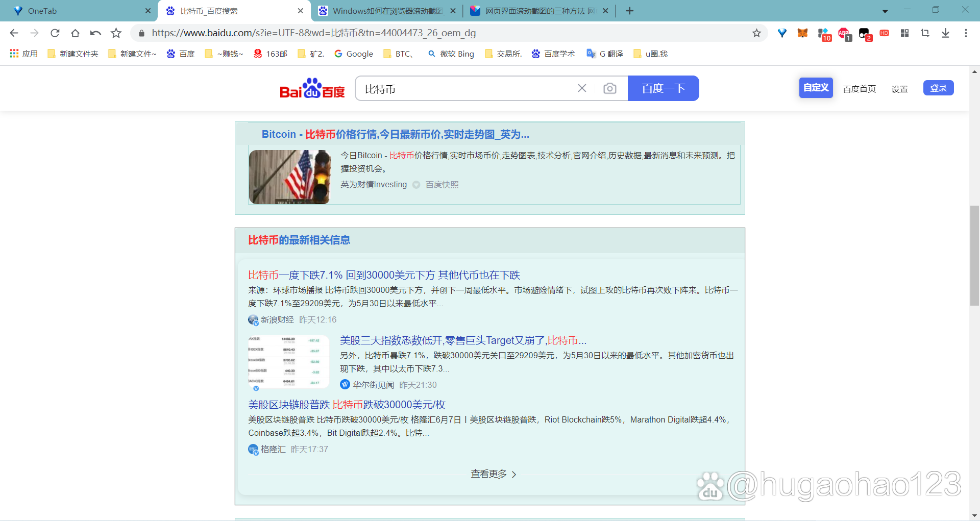This screenshot has height=521, width=980.
Task: Open the u圈.我 bookmark folder
Action: coord(650,54)
